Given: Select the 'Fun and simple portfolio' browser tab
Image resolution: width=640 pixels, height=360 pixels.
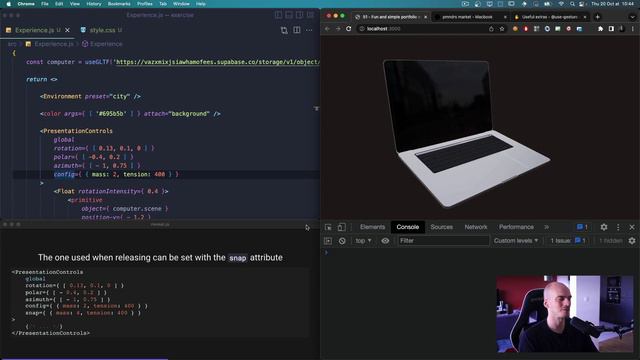Looking at the screenshot, I should click(390, 17).
